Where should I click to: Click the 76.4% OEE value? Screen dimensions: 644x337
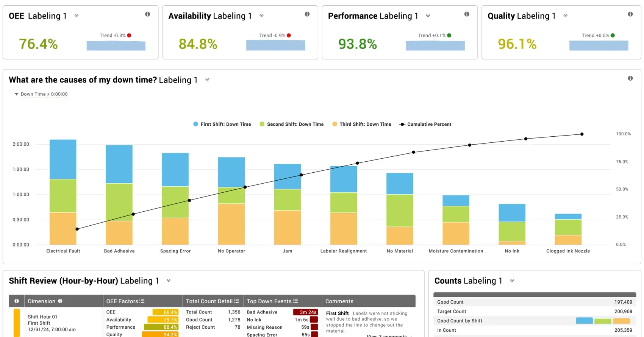click(x=38, y=44)
